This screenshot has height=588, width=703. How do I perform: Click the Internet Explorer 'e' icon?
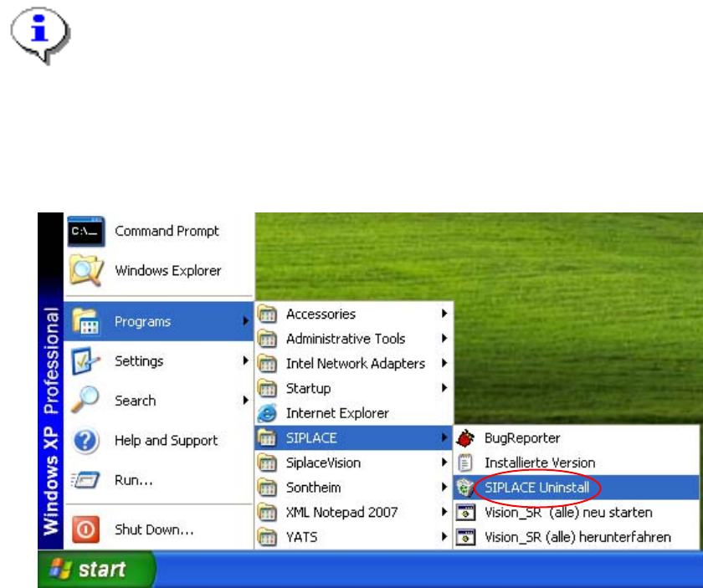coord(267,412)
